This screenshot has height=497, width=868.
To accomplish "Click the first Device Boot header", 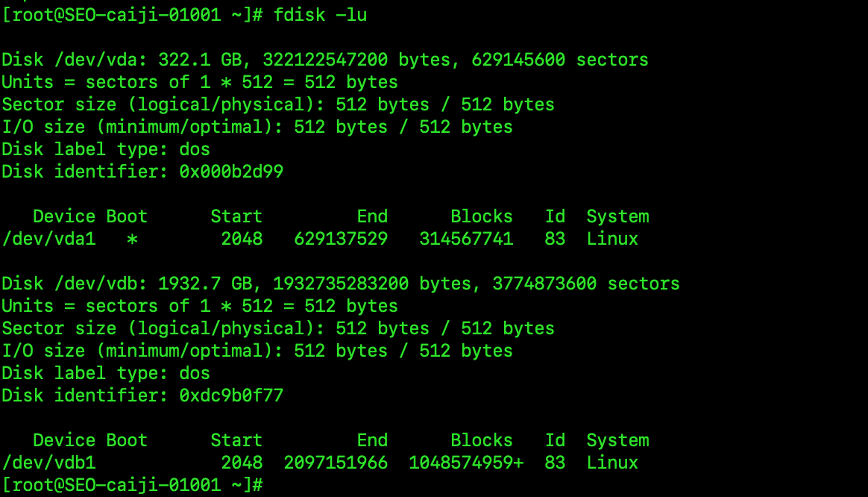I will coord(90,216).
